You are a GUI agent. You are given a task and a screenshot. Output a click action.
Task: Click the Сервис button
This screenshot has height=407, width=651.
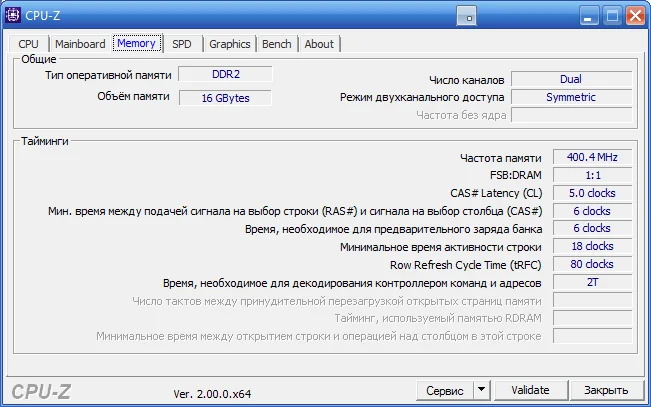pos(445,391)
